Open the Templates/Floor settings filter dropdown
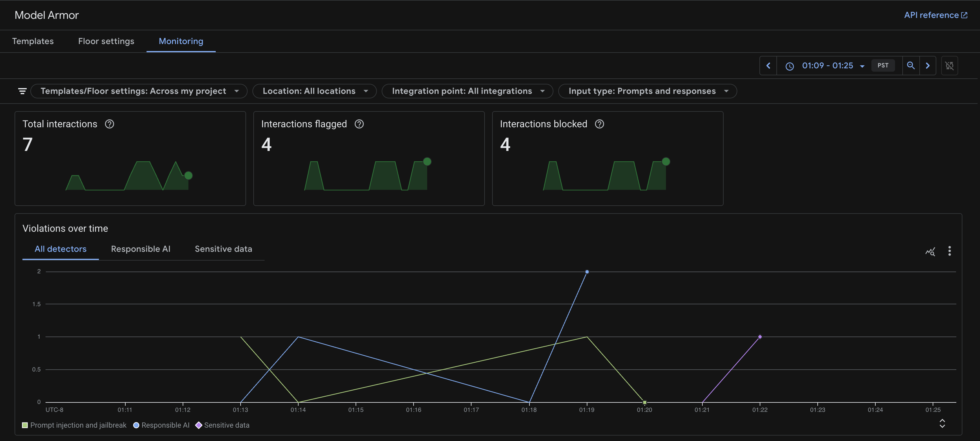This screenshot has height=441, width=980. [139, 91]
